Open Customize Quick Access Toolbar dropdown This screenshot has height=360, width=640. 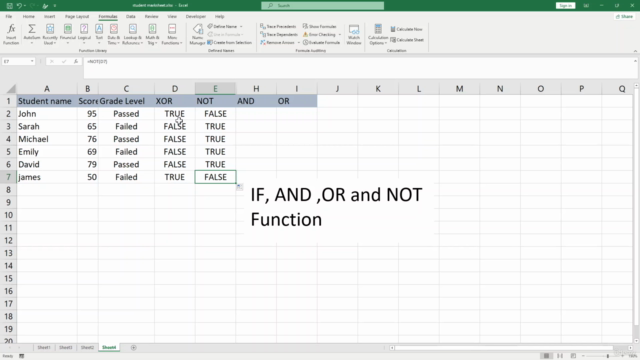click(x=55, y=6)
